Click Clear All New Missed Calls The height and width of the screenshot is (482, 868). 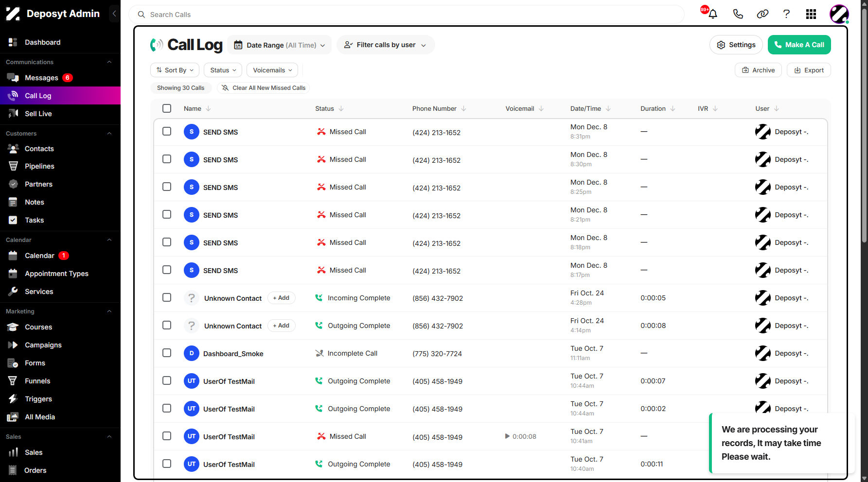(x=264, y=88)
